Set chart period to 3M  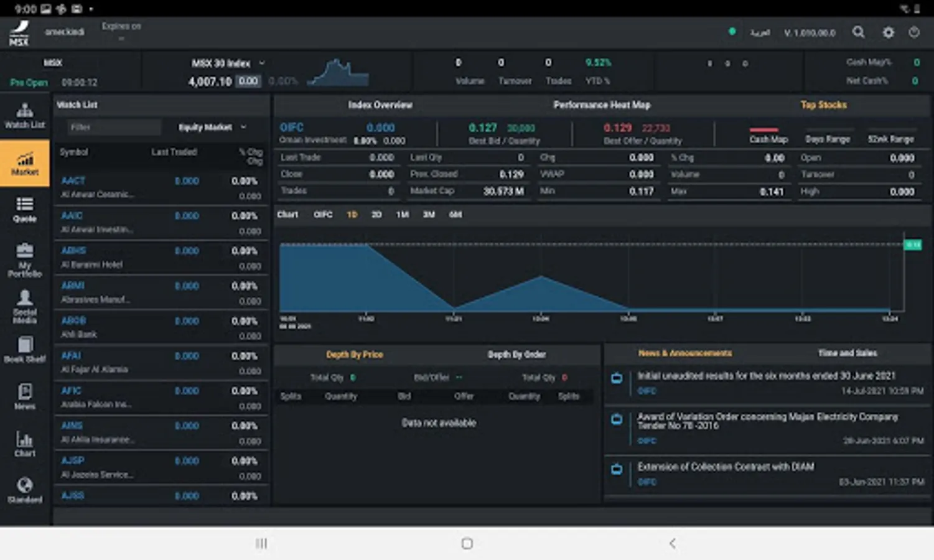coord(429,214)
